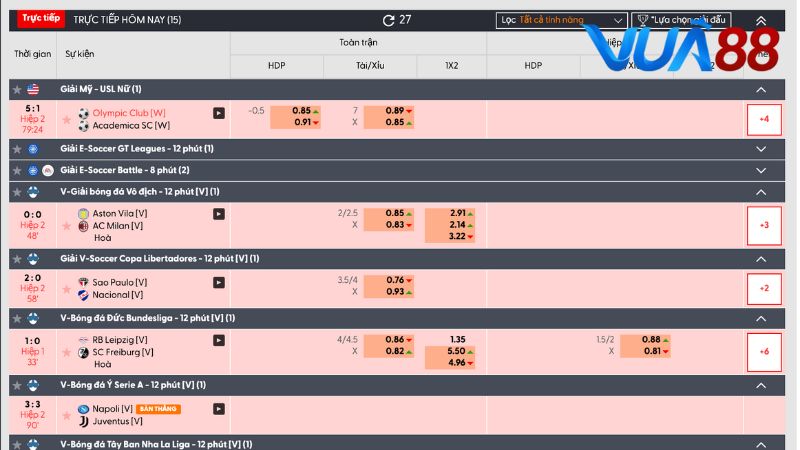
Task: Click the play icon for Napoli vs Juventus
Action: [219, 409]
